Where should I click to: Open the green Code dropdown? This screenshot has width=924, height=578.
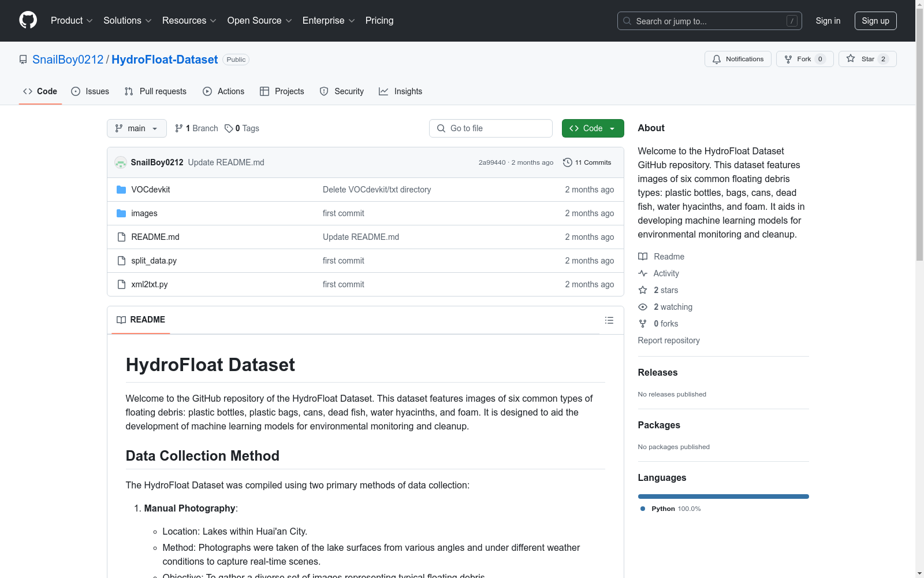point(593,128)
